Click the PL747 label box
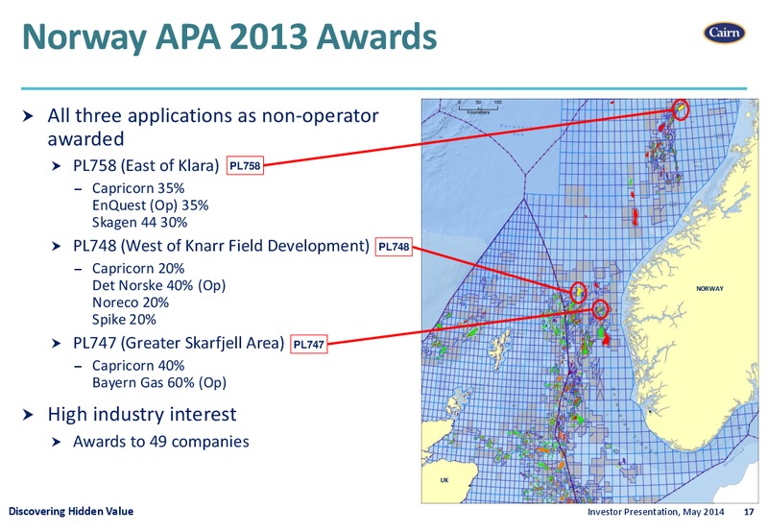Screen dimensions: 768x532 click(308, 345)
